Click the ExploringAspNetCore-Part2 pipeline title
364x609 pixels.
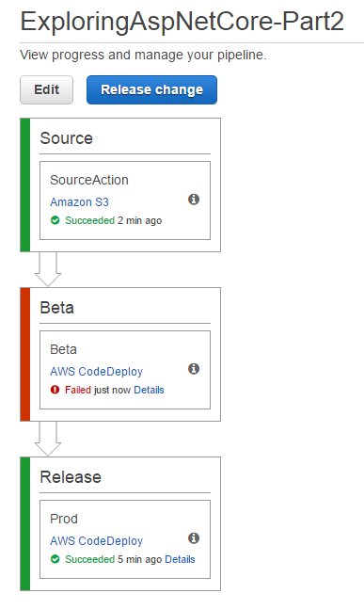(182, 21)
